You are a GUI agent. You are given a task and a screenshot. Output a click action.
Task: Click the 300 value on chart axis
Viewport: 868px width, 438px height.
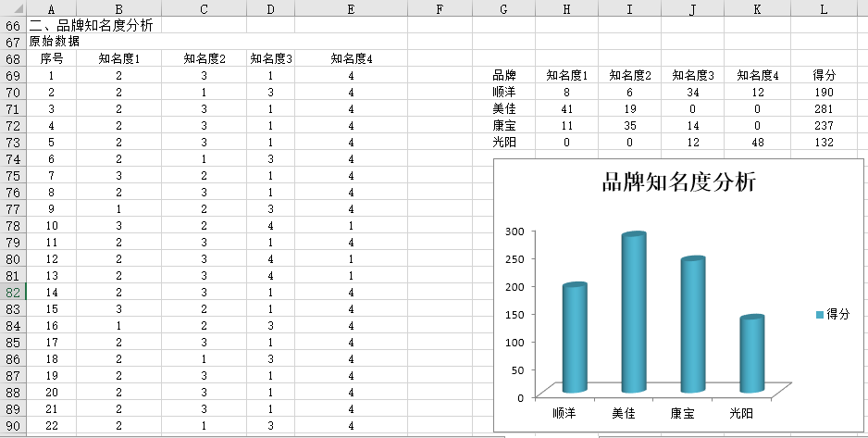(515, 231)
